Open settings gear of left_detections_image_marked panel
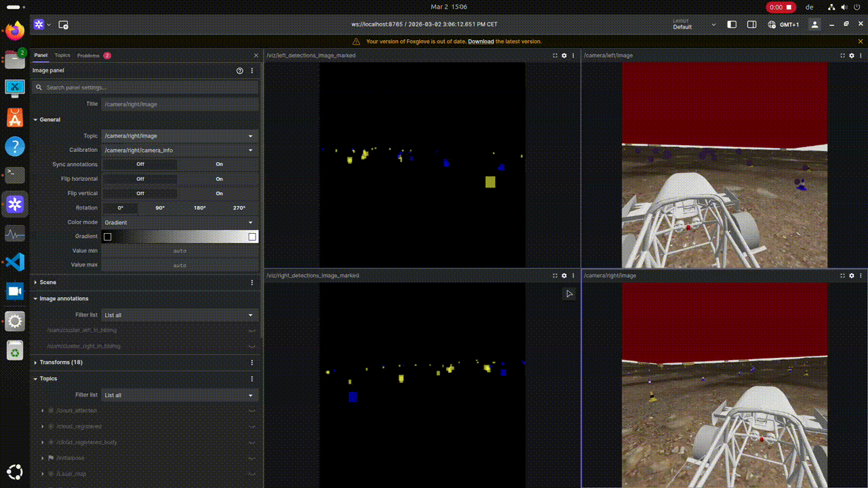 (564, 56)
